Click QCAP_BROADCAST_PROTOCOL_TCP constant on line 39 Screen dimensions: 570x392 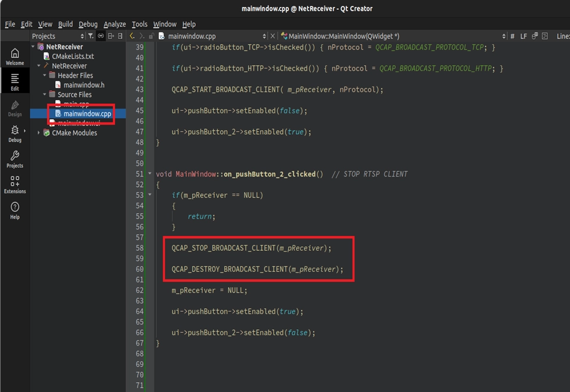[430, 47]
